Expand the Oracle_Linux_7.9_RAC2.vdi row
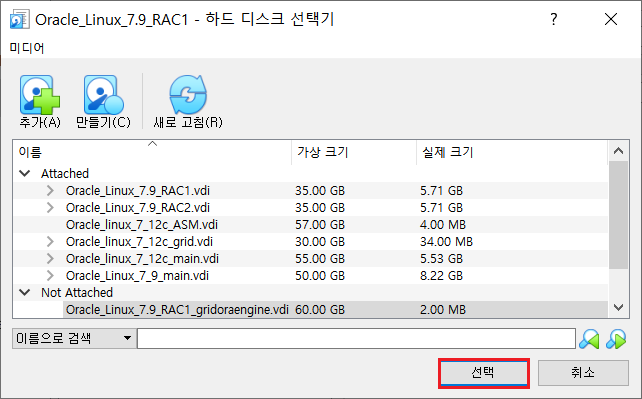The height and width of the screenshot is (399, 642). [x=50, y=207]
